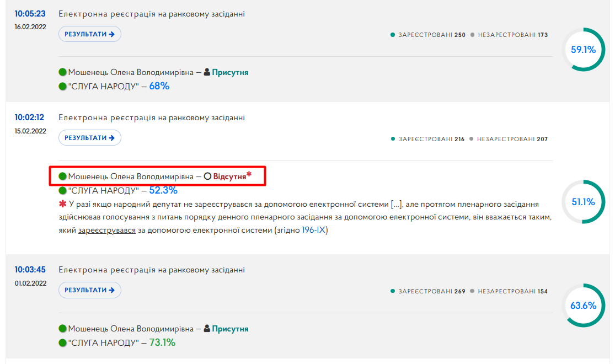Click the 63.6% circular progress indicator

coord(583,305)
